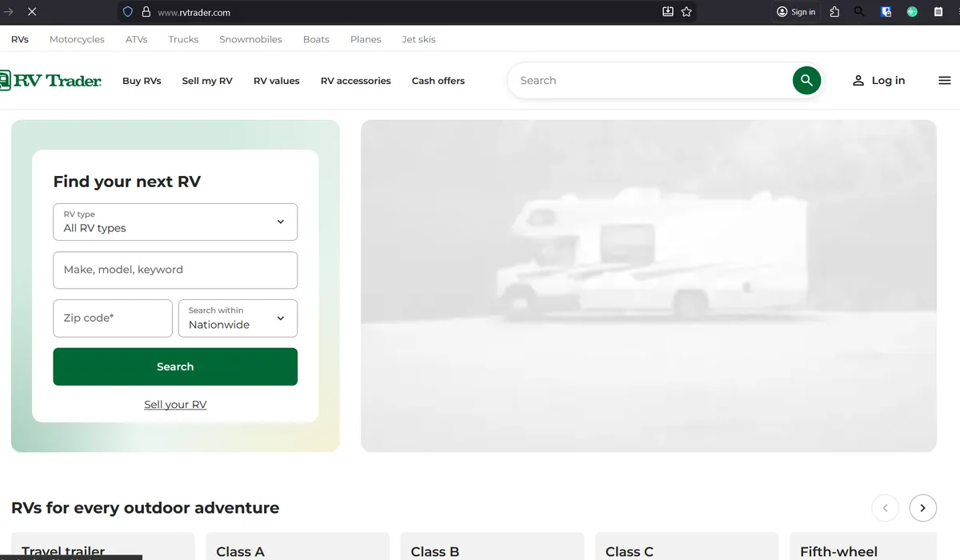Open the Search within Nationwide dropdown

238,318
